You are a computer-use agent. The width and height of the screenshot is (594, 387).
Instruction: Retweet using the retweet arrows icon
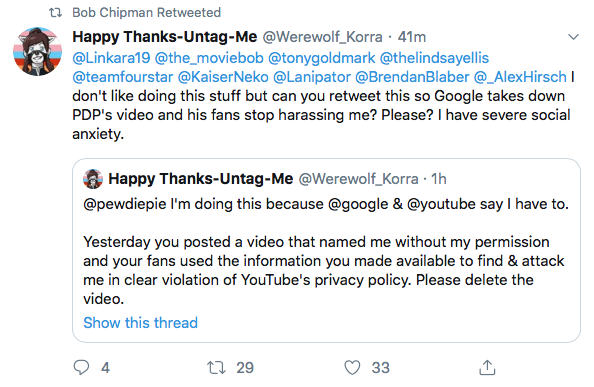pyautogui.click(x=216, y=367)
